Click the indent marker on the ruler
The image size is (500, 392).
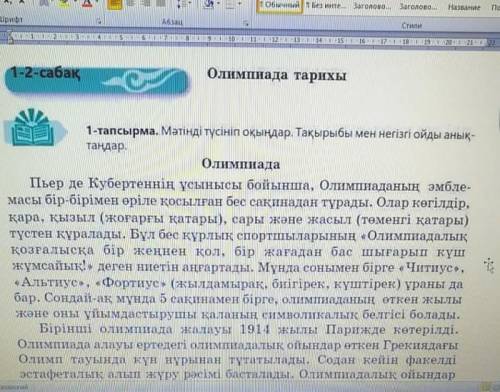pos(10,37)
